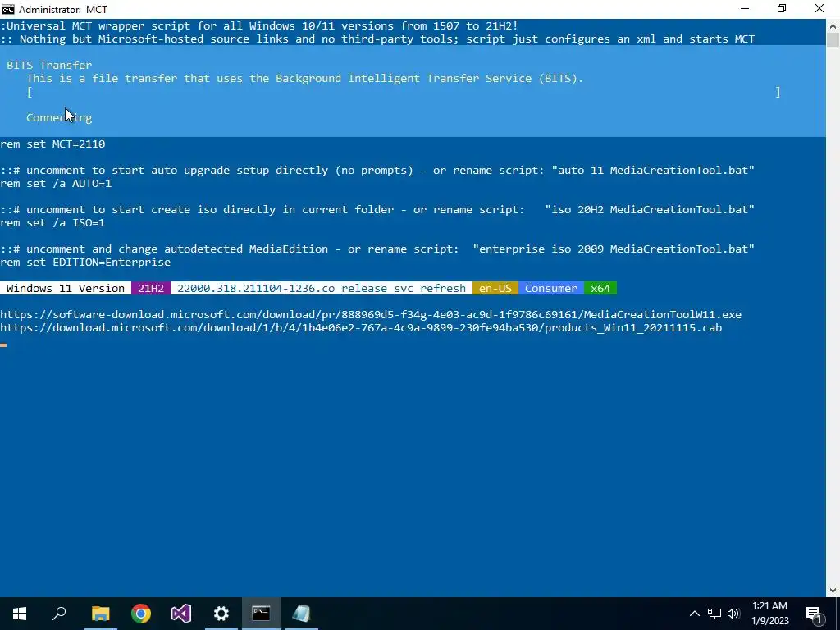Click the vertical scrollbar thumb
The height and width of the screenshot is (630, 840).
pyautogui.click(x=833, y=40)
